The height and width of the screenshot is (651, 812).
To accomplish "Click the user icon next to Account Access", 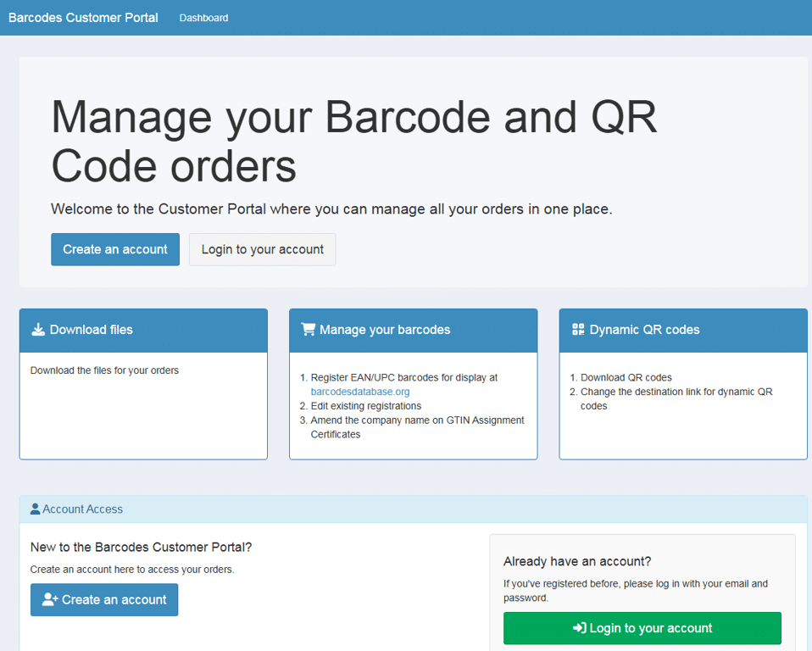I will pyautogui.click(x=36, y=509).
